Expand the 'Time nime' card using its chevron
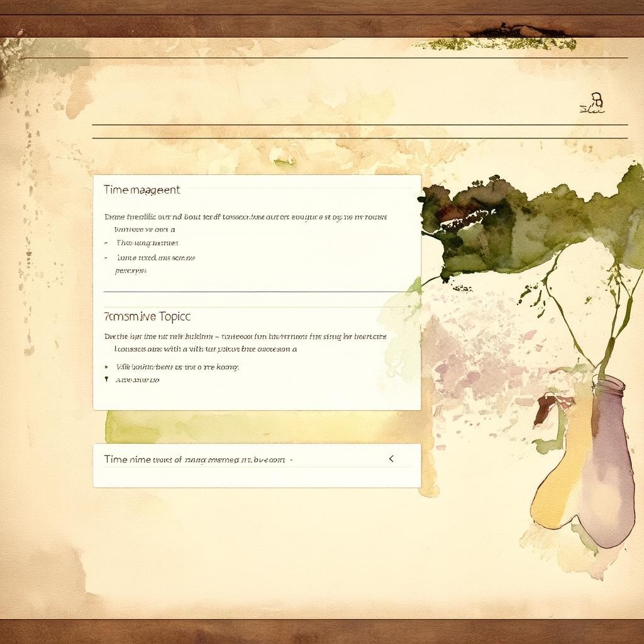Screen dimensions: 644x644 pyautogui.click(x=391, y=459)
